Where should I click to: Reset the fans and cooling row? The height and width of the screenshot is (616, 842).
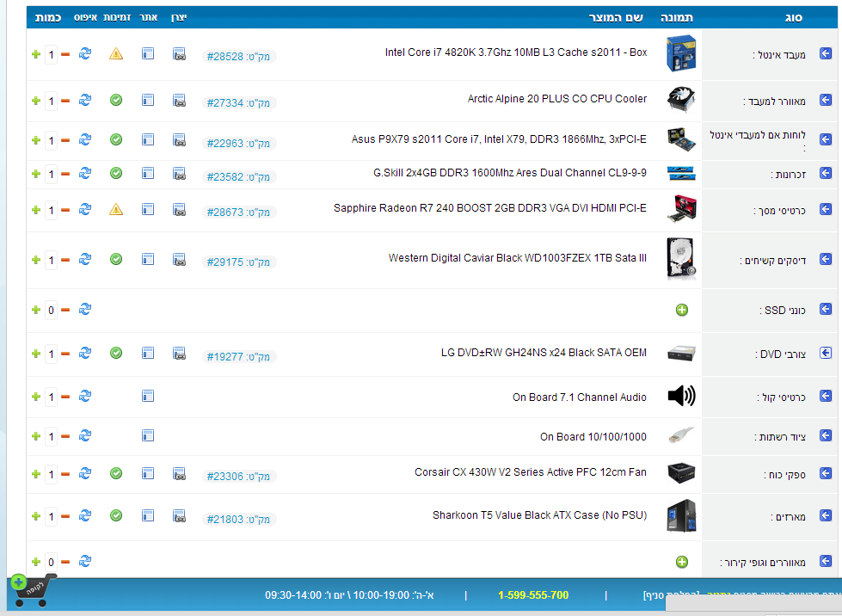(85, 561)
